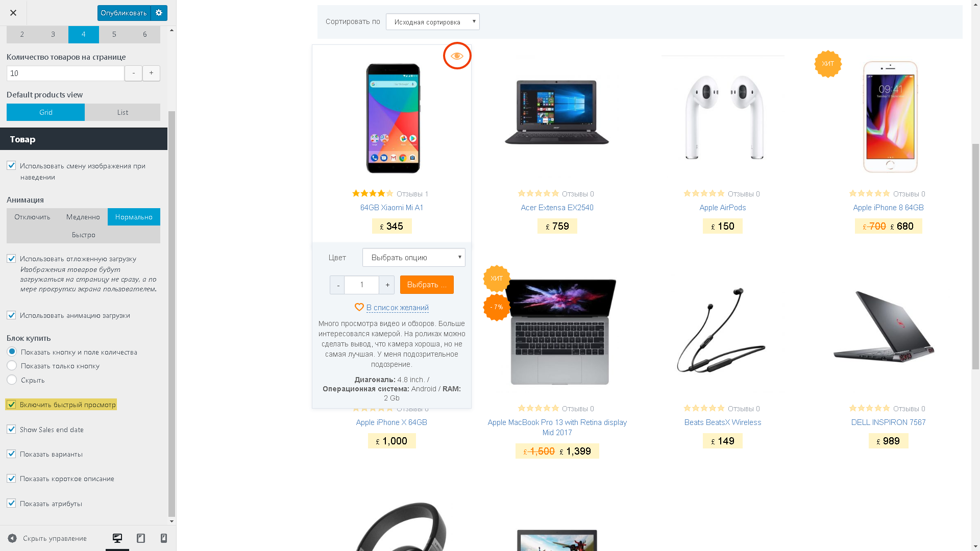Click the wishlist heart icon
This screenshot has width=980, height=551.
click(x=359, y=307)
